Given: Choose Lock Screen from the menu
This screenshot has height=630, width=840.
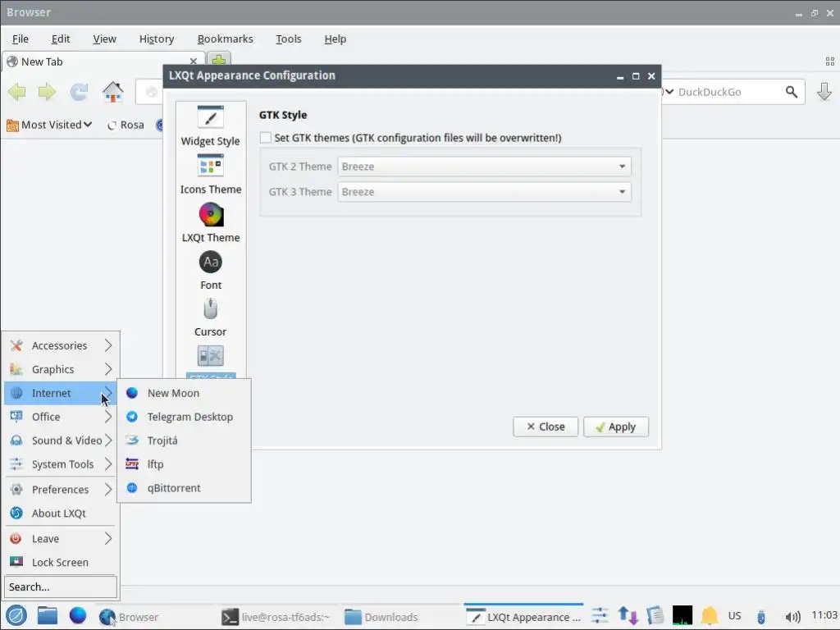Looking at the screenshot, I should [61, 563].
